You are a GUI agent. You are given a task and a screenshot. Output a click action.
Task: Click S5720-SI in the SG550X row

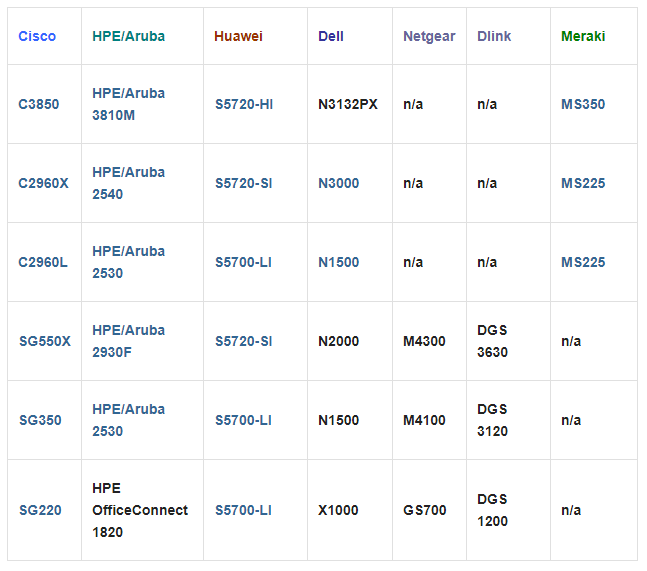244,341
